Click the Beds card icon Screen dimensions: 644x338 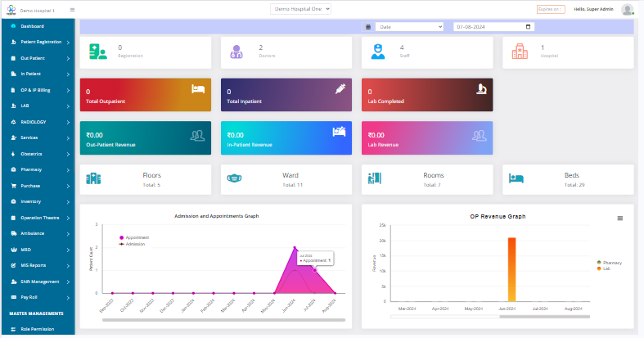tap(516, 178)
